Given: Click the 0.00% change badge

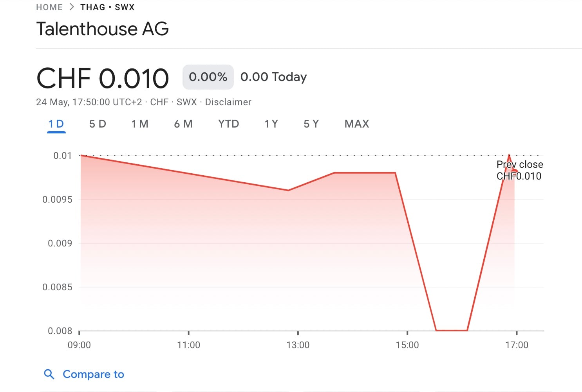Looking at the screenshot, I should (208, 77).
